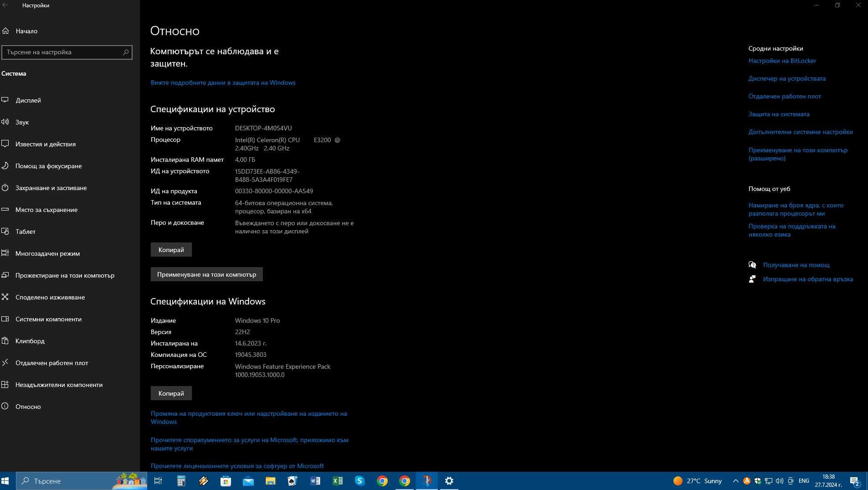Click the Клипборд sidebar icon
The height and width of the screenshot is (490, 868).
5,340
